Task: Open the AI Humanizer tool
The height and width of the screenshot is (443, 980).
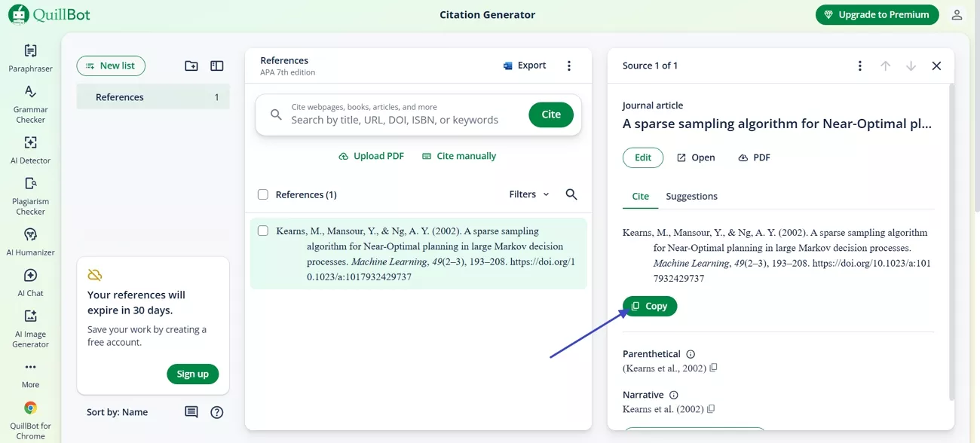Action: pyautogui.click(x=30, y=241)
